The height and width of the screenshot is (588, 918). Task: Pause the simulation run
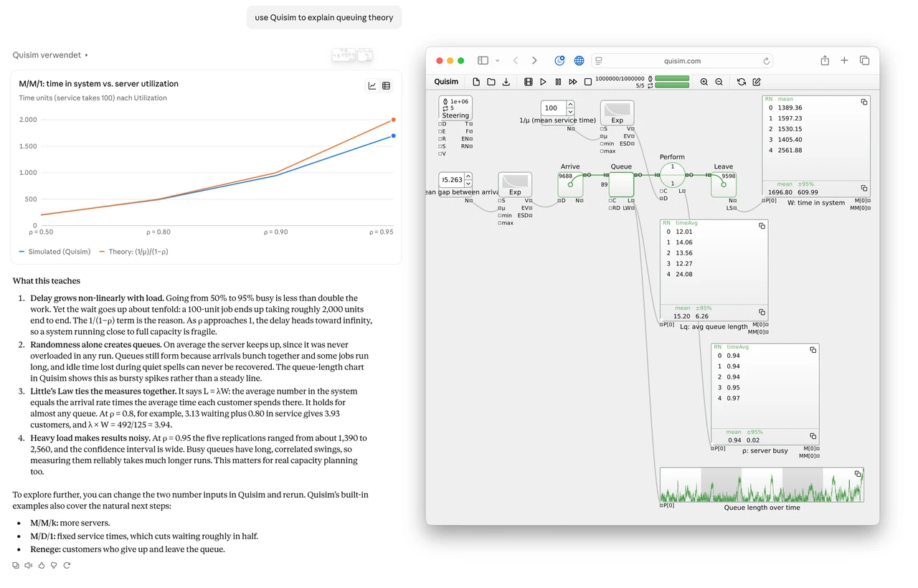(558, 82)
